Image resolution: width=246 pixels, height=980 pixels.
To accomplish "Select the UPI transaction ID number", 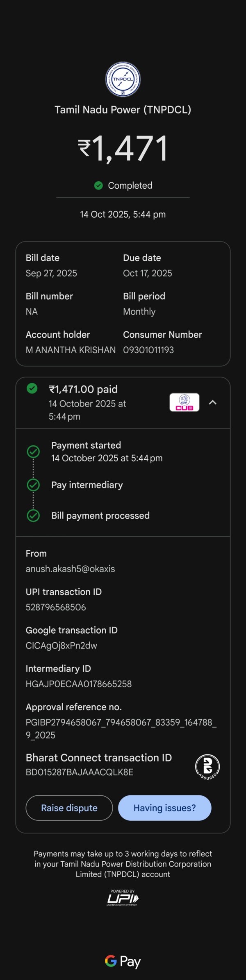I will [56, 607].
